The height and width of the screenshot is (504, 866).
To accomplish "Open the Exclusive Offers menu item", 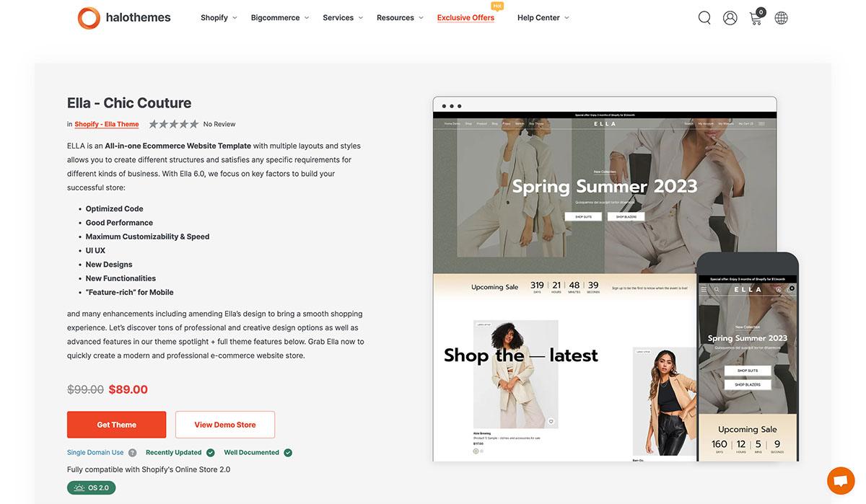I will click(465, 17).
